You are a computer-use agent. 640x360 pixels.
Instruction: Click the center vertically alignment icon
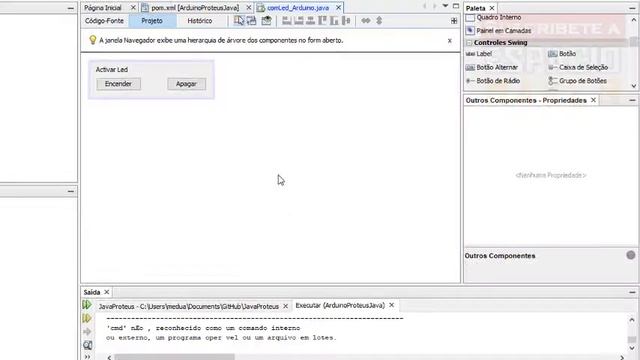346,20
